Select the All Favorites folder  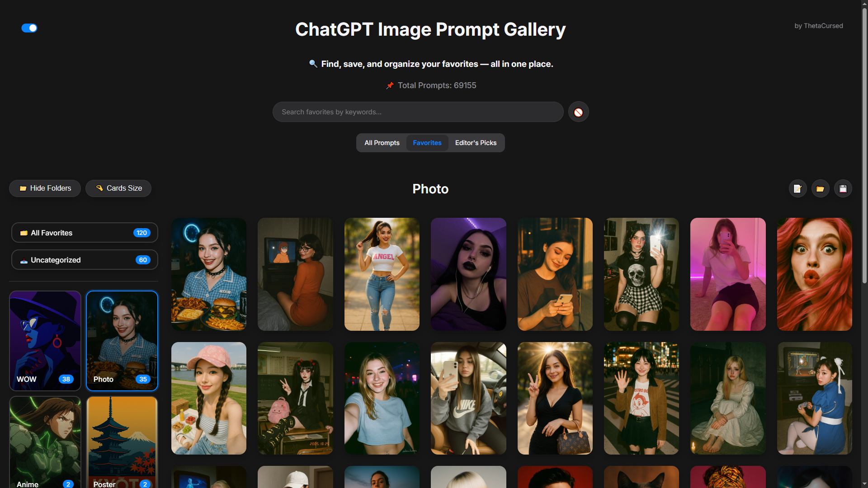click(x=85, y=233)
